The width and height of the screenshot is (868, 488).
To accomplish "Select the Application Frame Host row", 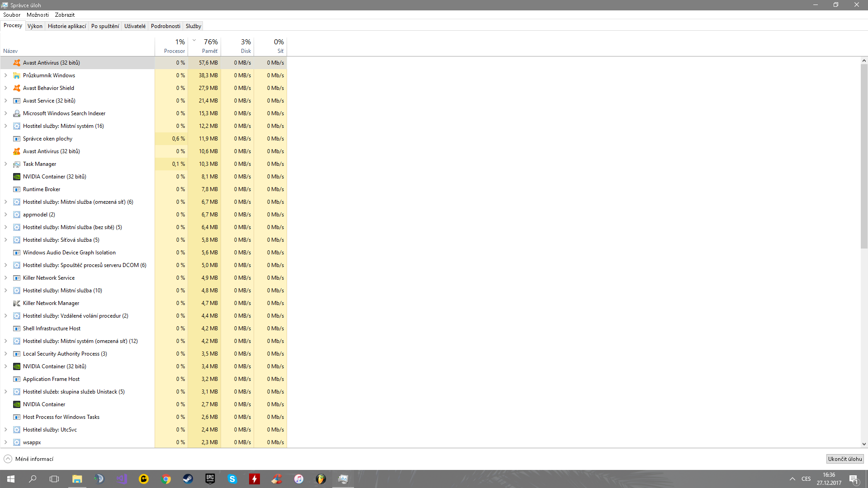I will [143, 379].
